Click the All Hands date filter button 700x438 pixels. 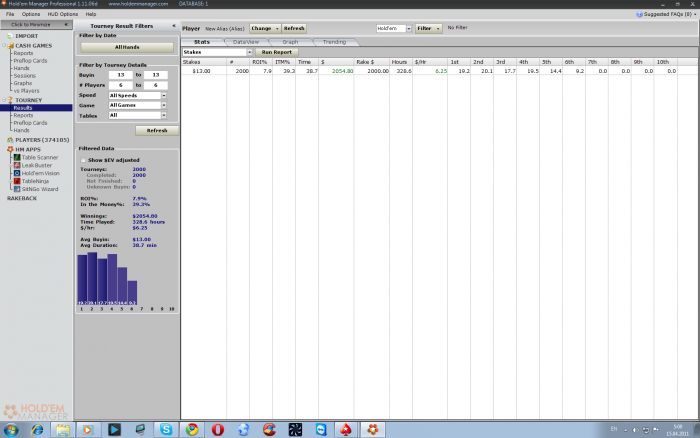point(127,47)
